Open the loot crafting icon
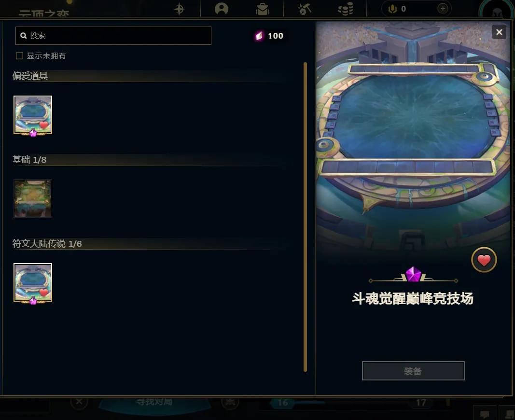This screenshot has height=420, width=515. point(305,9)
